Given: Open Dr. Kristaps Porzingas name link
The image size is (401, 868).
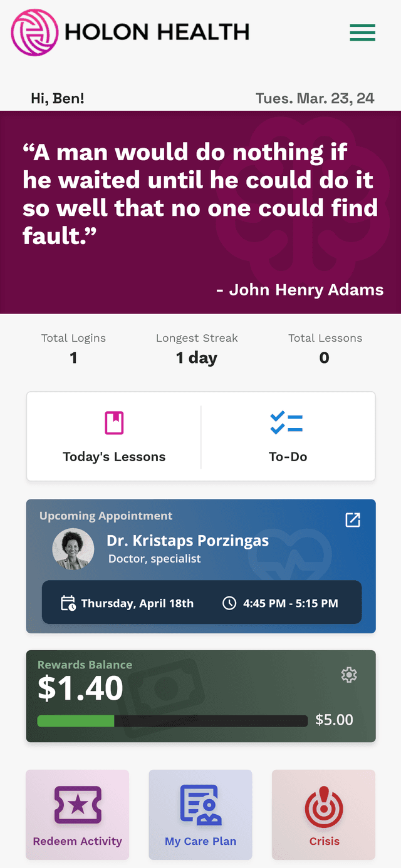Looking at the screenshot, I should point(188,541).
